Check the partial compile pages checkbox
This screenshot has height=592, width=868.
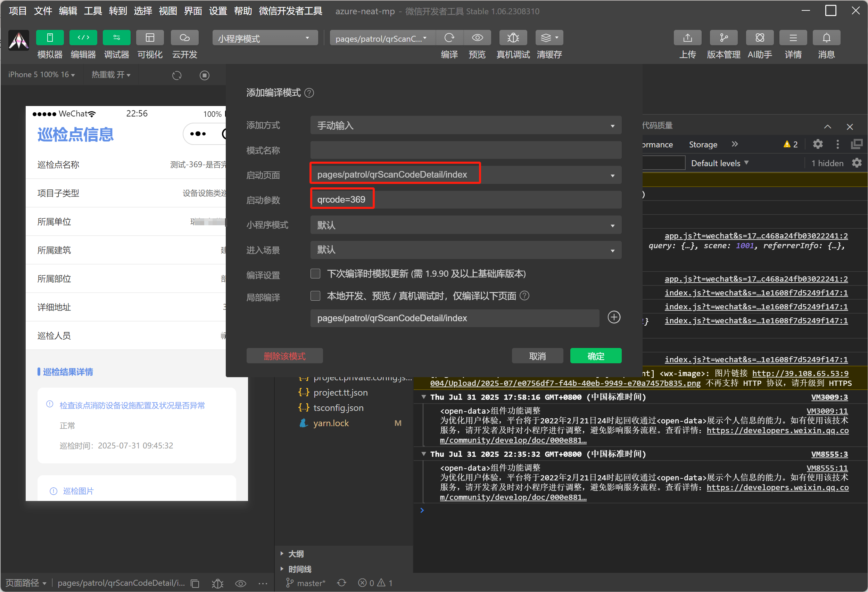tap(315, 296)
